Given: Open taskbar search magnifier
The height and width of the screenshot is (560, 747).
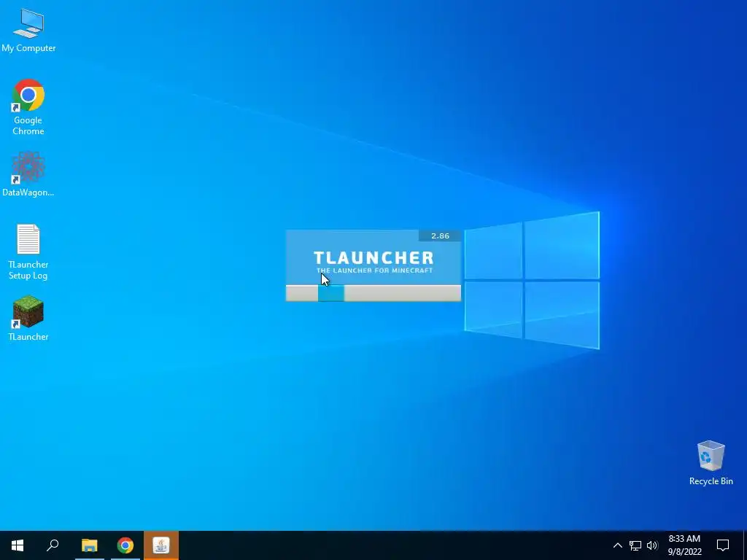Looking at the screenshot, I should [53, 545].
